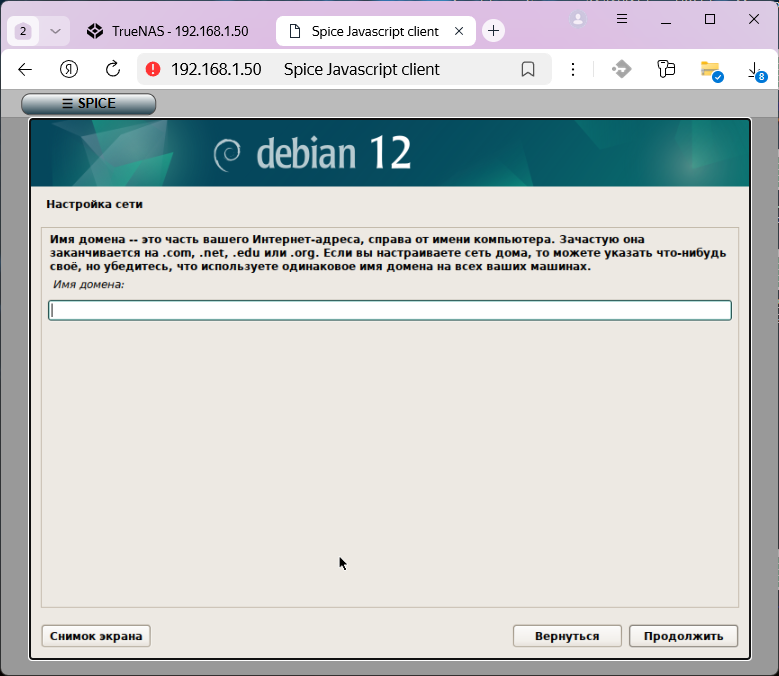Click the 192.168.1.50 address text
This screenshot has width=779, height=676.
[x=216, y=70]
